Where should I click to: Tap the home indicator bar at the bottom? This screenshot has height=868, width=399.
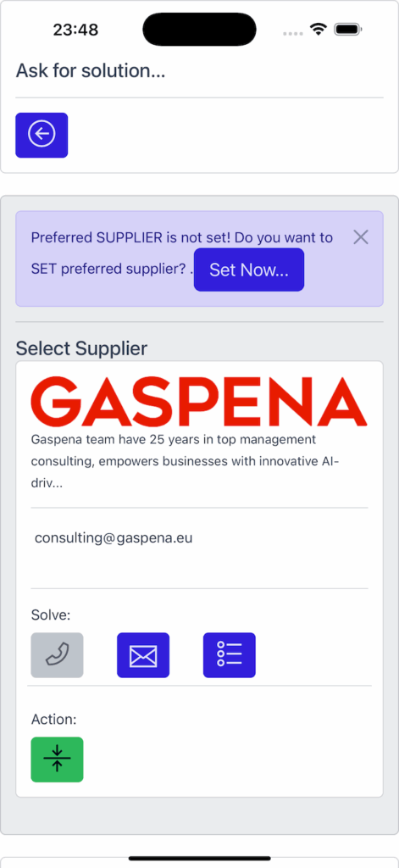pyautogui.click(x=200, y=859)
